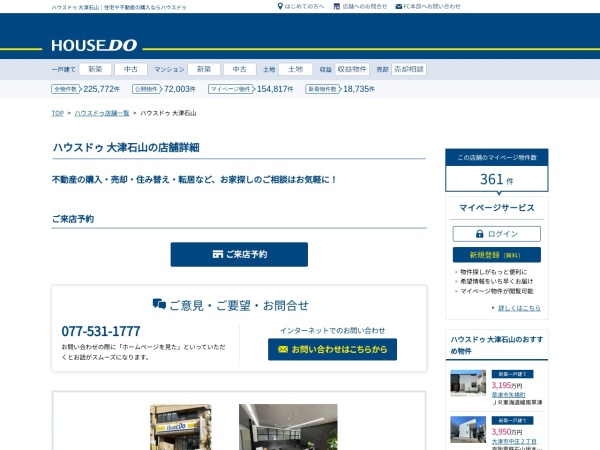Open 詳しくはこちら link
This screenshot has height=450, width=600.
coord(519,308)
